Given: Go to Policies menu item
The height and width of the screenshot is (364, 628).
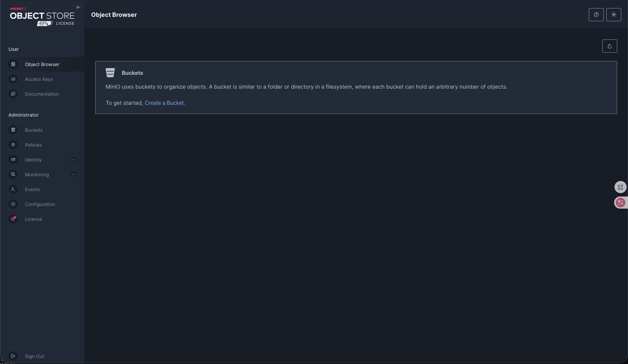Looking at the screenshot, I should point(33,145).
